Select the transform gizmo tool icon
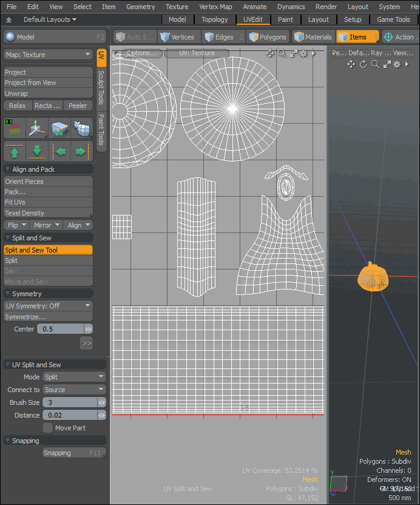The image size is (420, 505). click(38, 128)
